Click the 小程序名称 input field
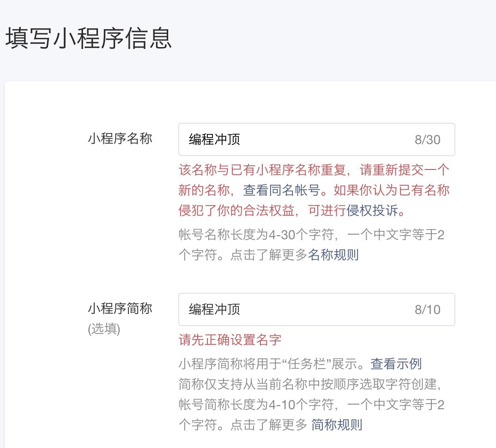496x448 pixels. (296, 139)
